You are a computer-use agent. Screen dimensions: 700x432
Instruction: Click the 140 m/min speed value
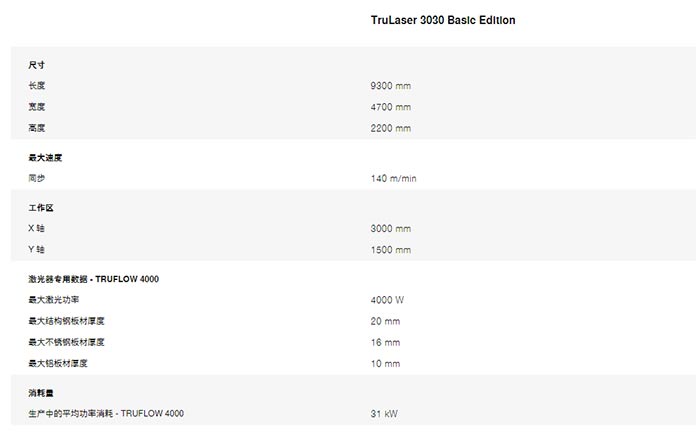click(393, 179)
